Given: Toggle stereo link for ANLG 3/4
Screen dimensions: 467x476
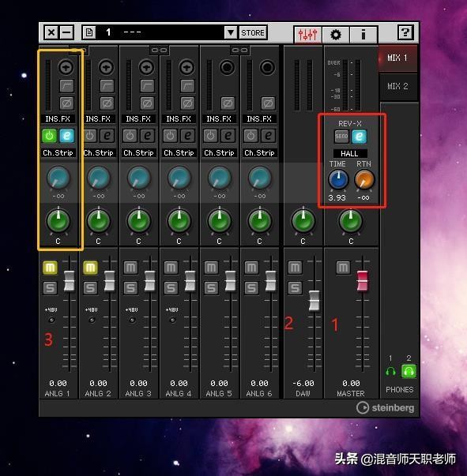Looking at the screenshot, I should [x=159, y=50].
